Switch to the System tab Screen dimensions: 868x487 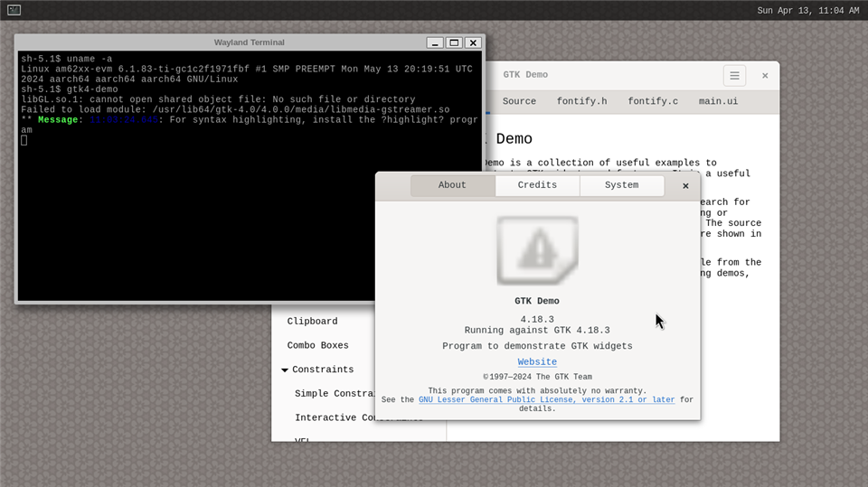coord(622,185)
